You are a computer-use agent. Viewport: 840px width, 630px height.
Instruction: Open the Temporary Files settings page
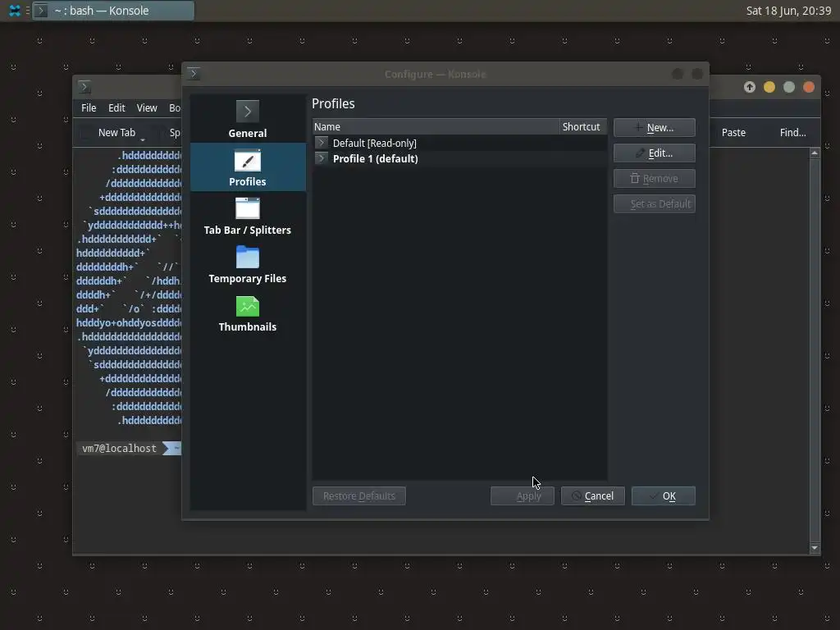coord(248,265)
